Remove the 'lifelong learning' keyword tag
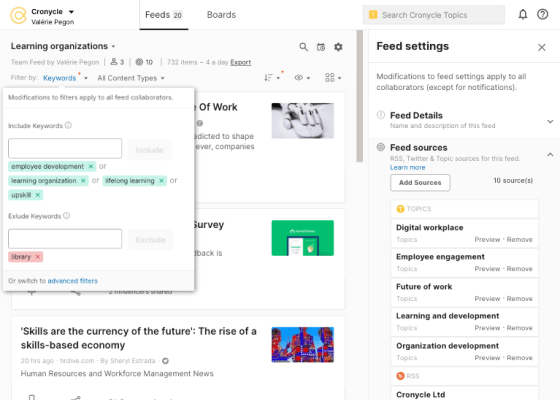This screenshot has height=400, width=560. point(161,181)
